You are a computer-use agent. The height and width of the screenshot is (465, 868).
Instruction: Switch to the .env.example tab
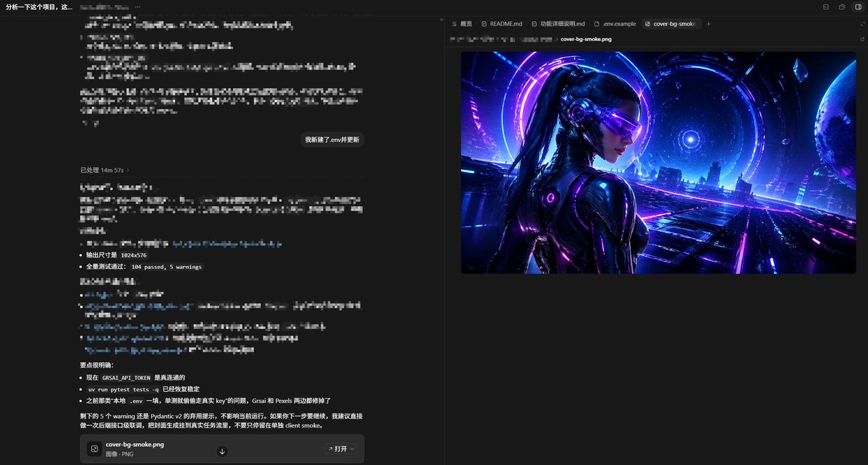pyautogui.click(x=616, y=24)
